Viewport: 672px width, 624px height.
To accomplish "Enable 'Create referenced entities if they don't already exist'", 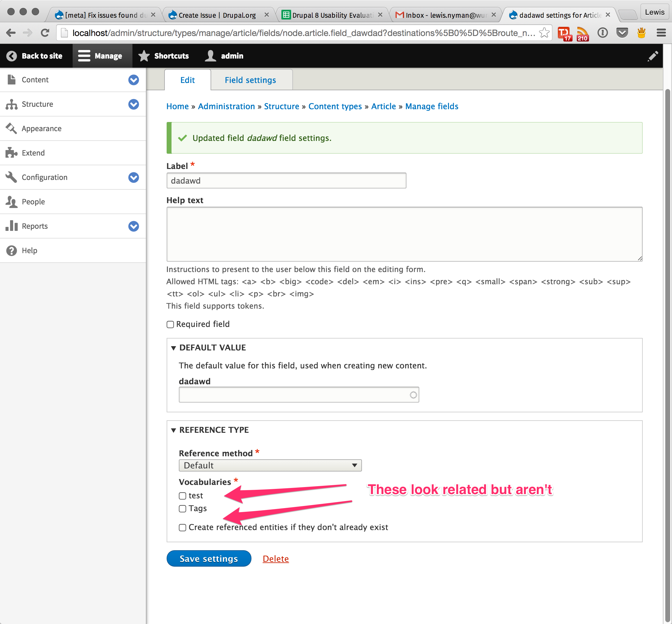I will 182,527.
